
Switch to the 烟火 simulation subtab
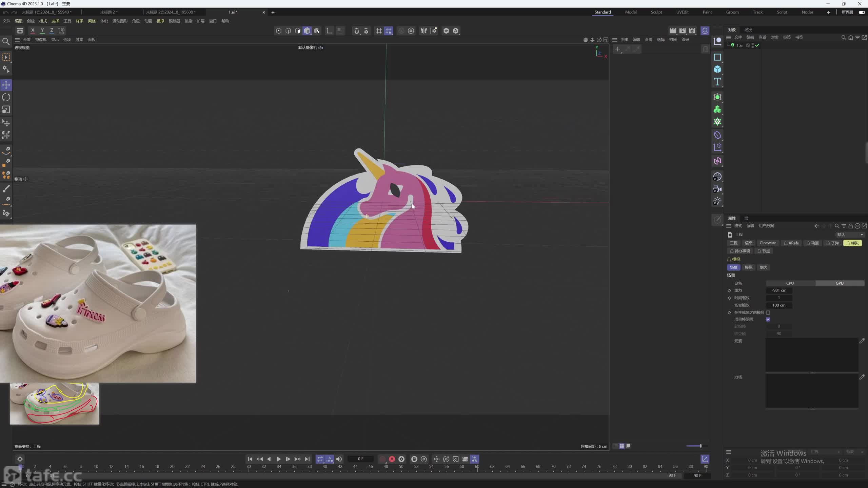coord(763,267)
